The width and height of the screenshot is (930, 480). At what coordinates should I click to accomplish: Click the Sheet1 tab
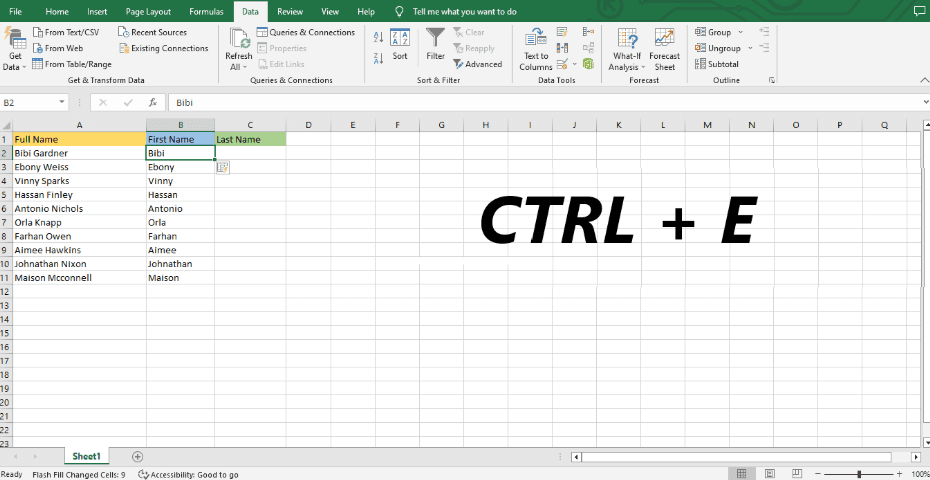click(x=87, y=456)
